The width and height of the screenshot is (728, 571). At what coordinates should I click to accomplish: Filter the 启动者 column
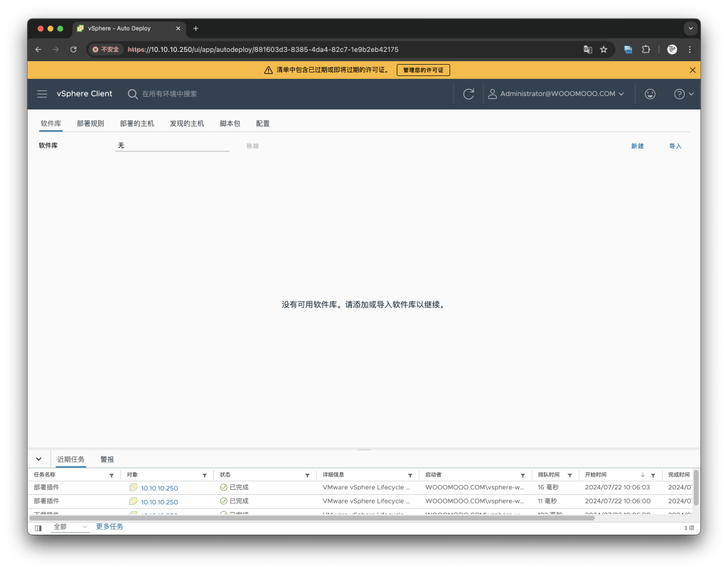pyautogui.click(x=523, y=476)
